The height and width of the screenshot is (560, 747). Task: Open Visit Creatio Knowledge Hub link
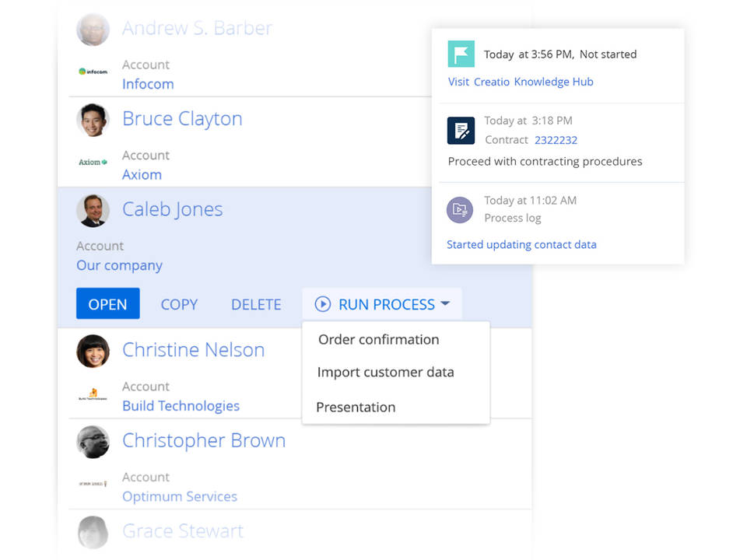[521, 82]
